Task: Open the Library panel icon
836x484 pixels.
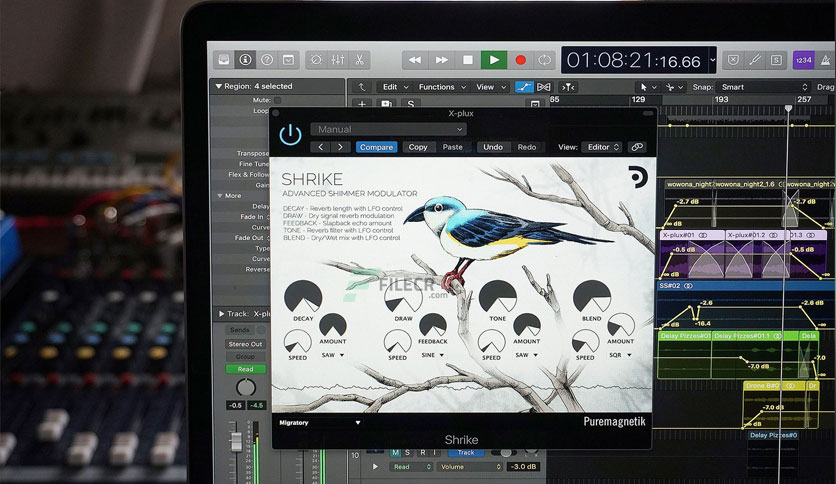Action: [x=224, y=60]
